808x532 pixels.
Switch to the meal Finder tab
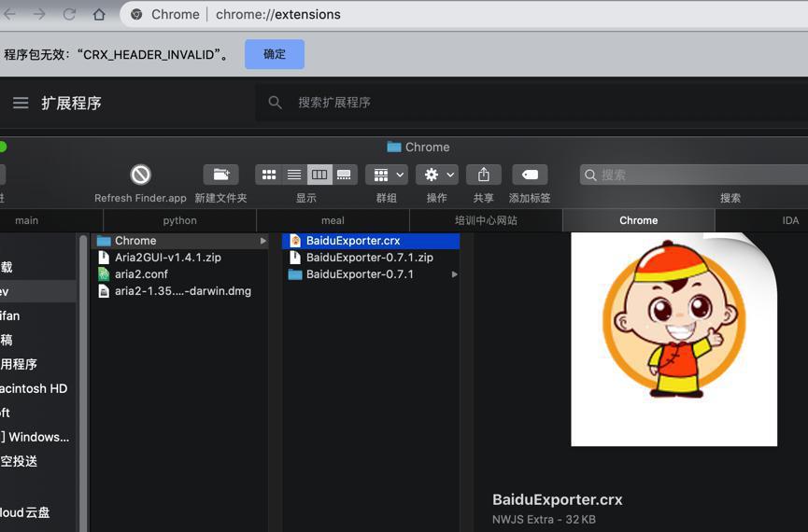point(333,220)
